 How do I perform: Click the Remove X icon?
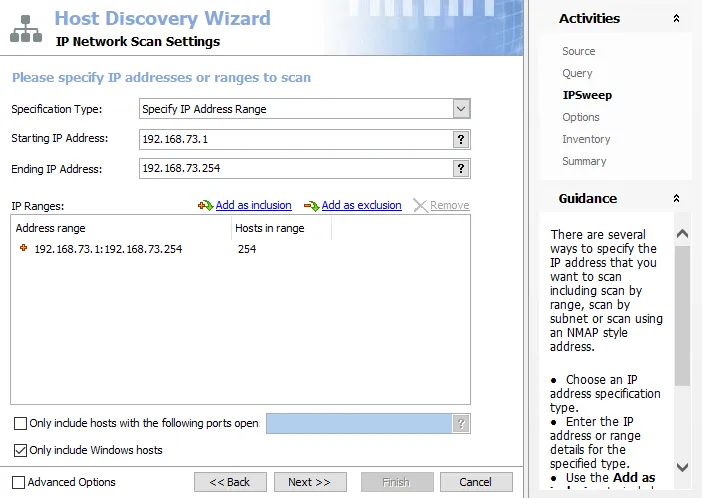420,206
